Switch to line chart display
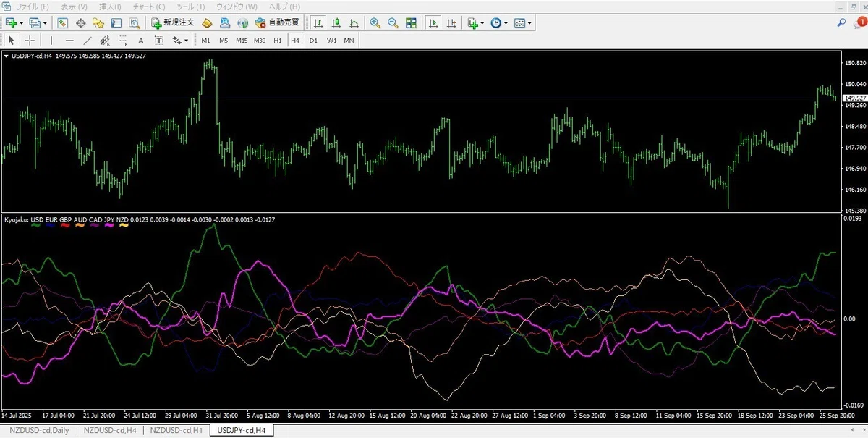Screen dimensions: 868x438 353,23
